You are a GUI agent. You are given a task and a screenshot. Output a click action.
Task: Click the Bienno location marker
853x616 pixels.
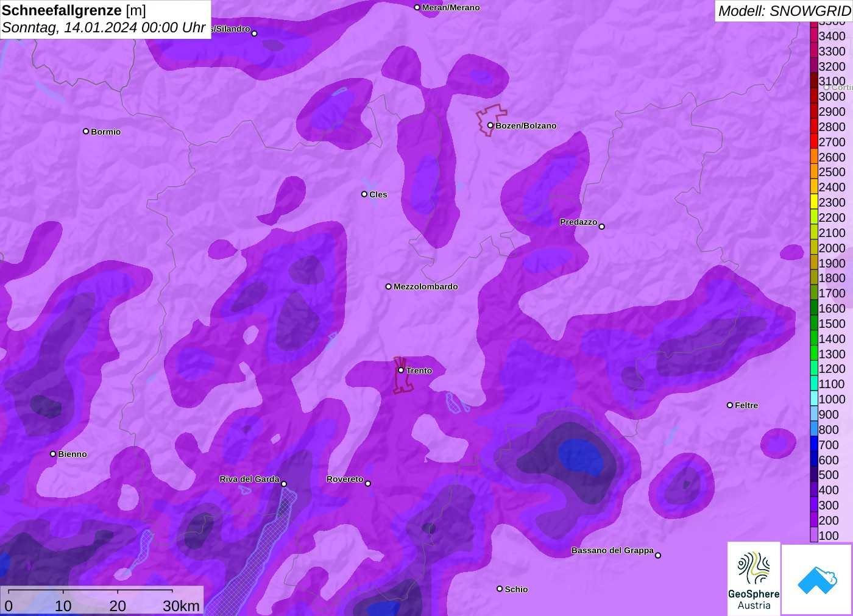click(x=53, y=454)
